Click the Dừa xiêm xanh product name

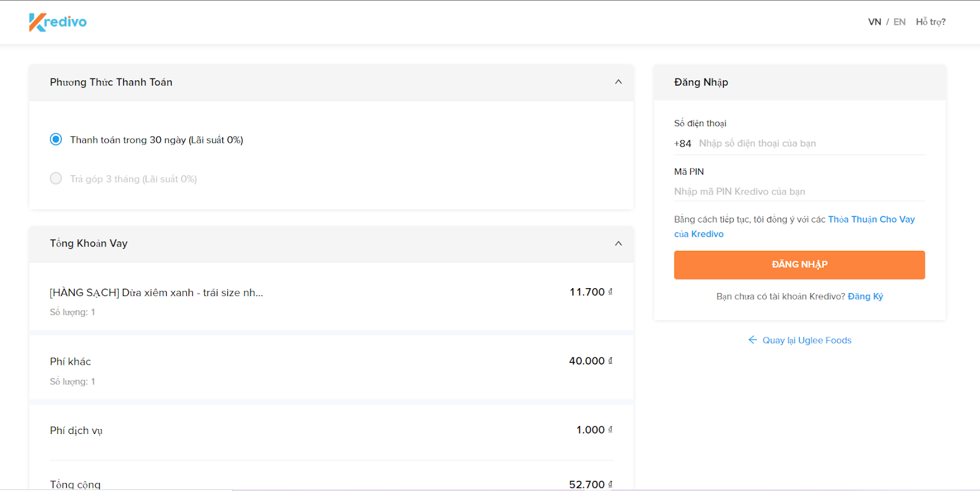156,292
